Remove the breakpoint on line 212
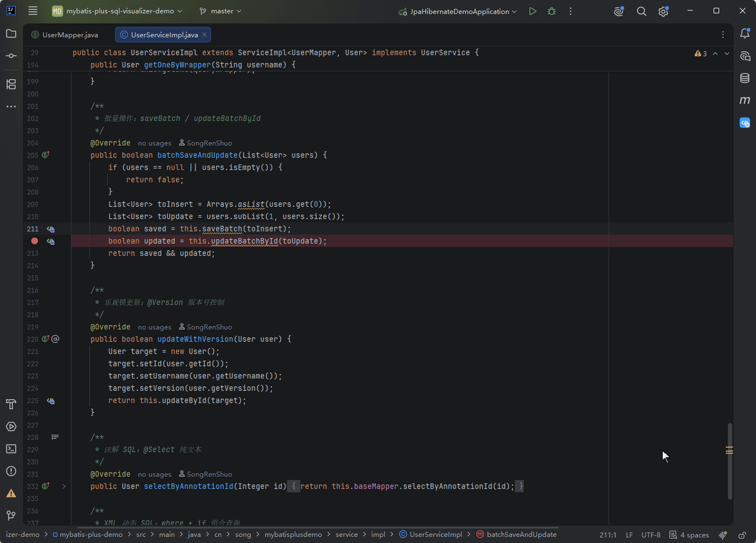Image resolution: width=756 pixels, height=543 pixels. [x=34, y=241]
